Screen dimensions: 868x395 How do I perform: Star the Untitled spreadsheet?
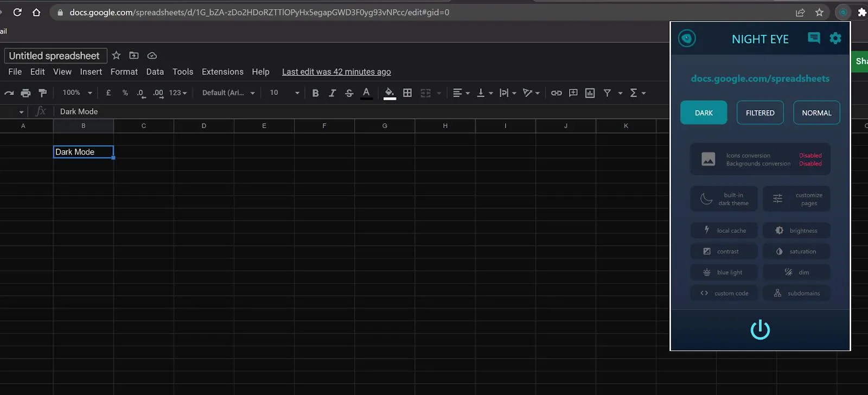pyautogui.click(x=116, y=55)
